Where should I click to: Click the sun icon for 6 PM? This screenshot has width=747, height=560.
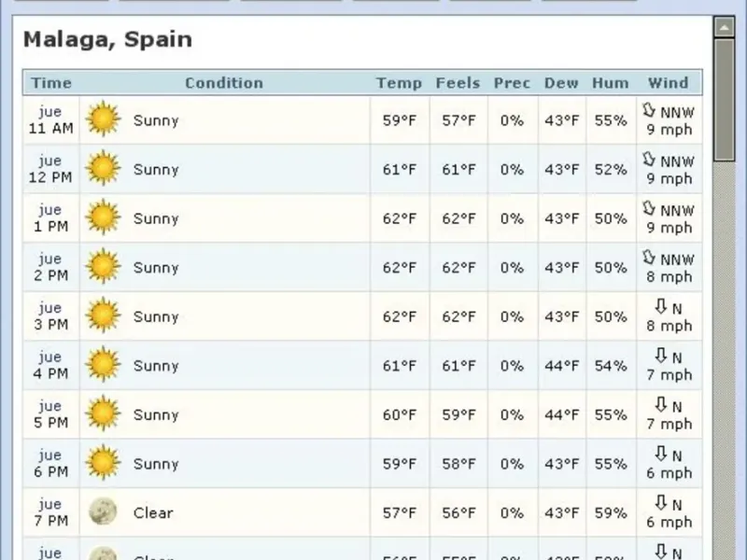pos(103,464)
